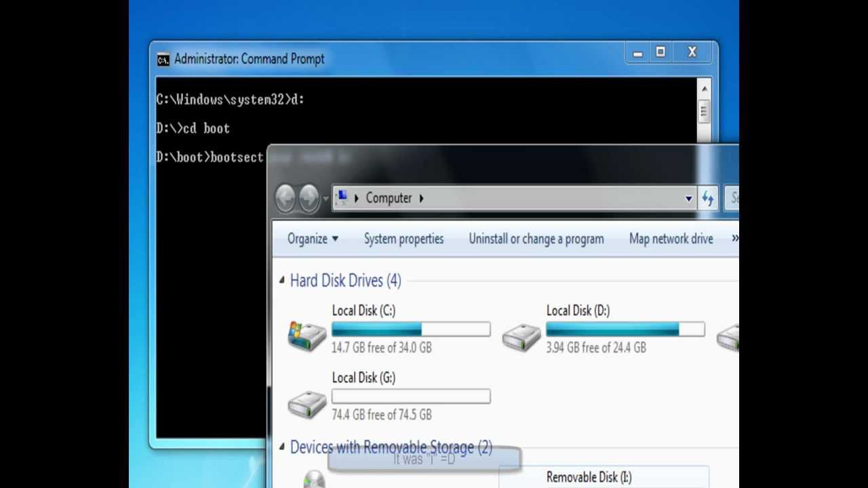Click the Local Disk (C:) label

coord(363,310)
